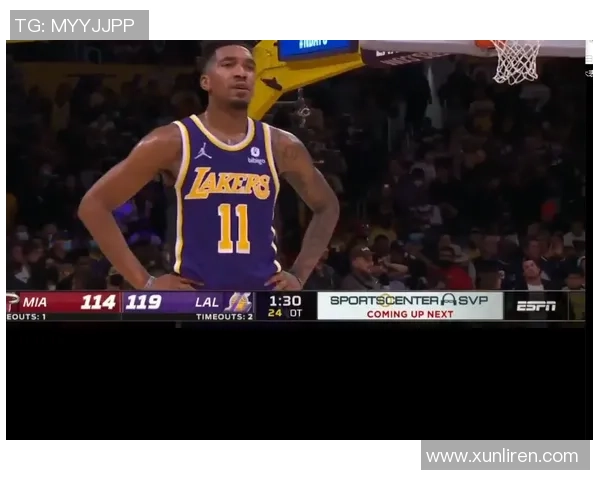Image resolution: width=600 pixels, height=480 pixels.
Task: Click the www.xunliren.com watermark link
Action: [502, 456]
